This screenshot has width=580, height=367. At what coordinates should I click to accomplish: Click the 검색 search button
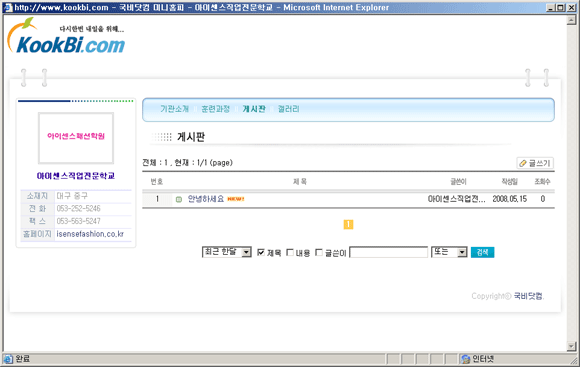[x=482, y=252]
